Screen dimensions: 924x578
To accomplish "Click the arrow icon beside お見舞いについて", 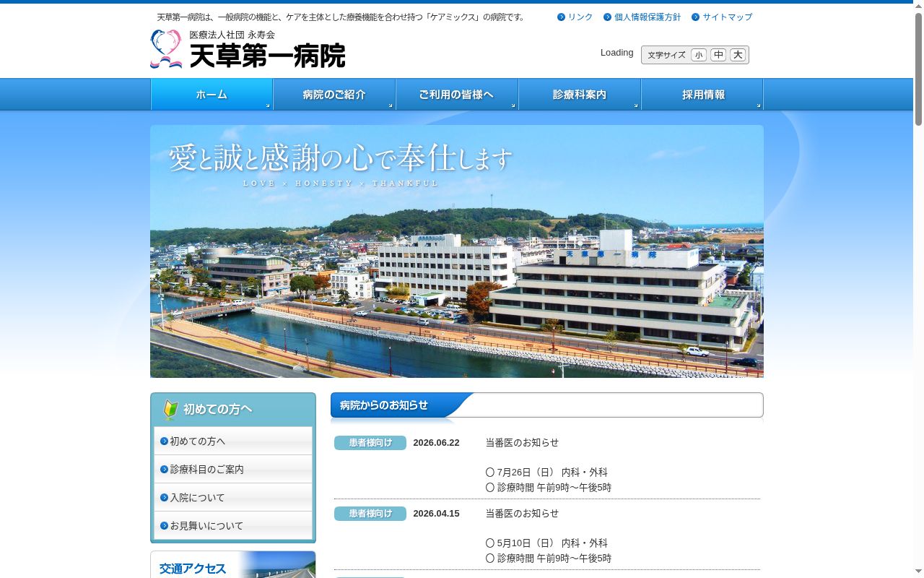I will [x=164, y=526].
